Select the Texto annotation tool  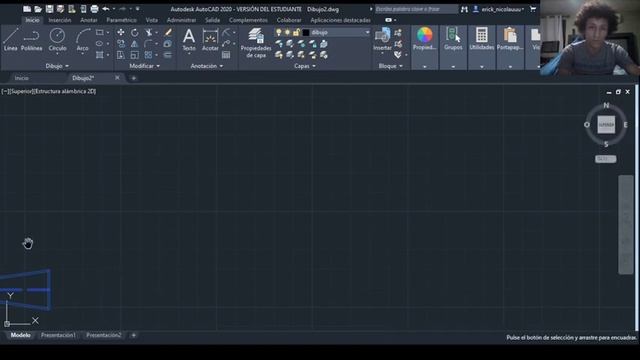click(x=189, y=40)
